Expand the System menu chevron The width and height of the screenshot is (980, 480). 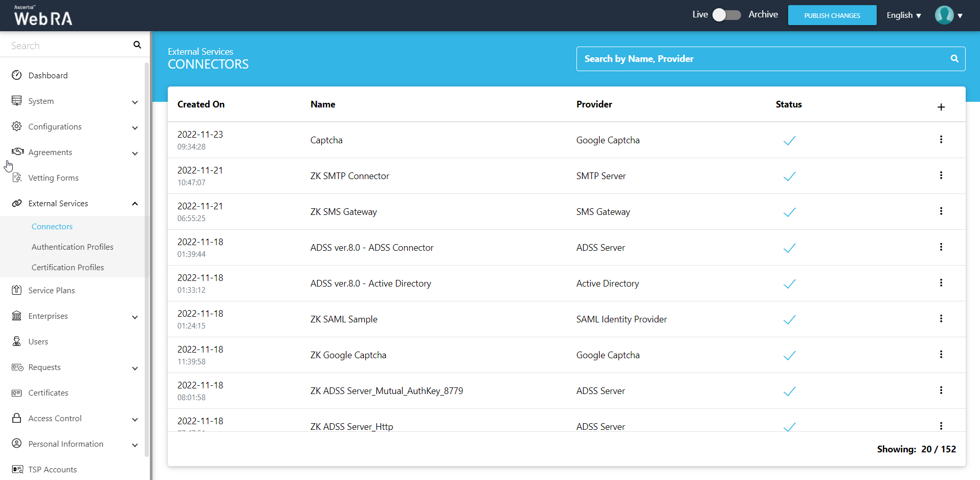click(135, 102)
